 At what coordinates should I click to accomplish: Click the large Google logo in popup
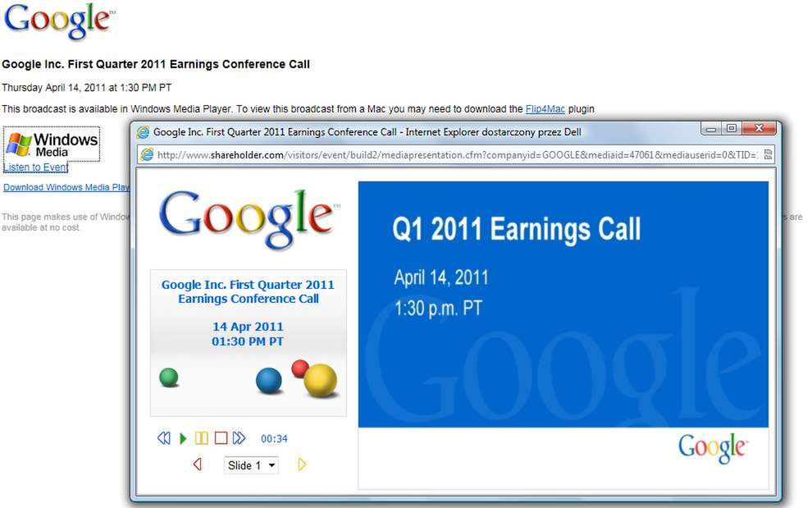click(249, 219)
